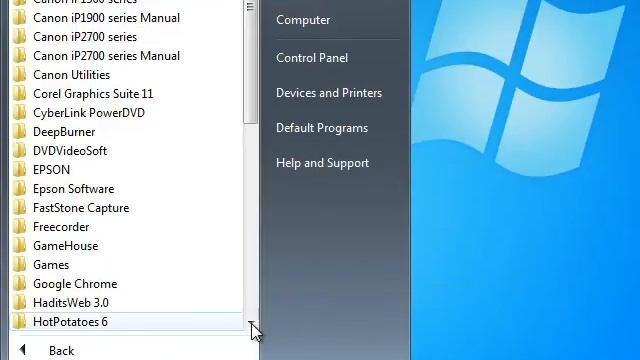The image size is (640, 360).
Task: Select the DeepBurner folder icon
Action: click(x=19, y=132)
